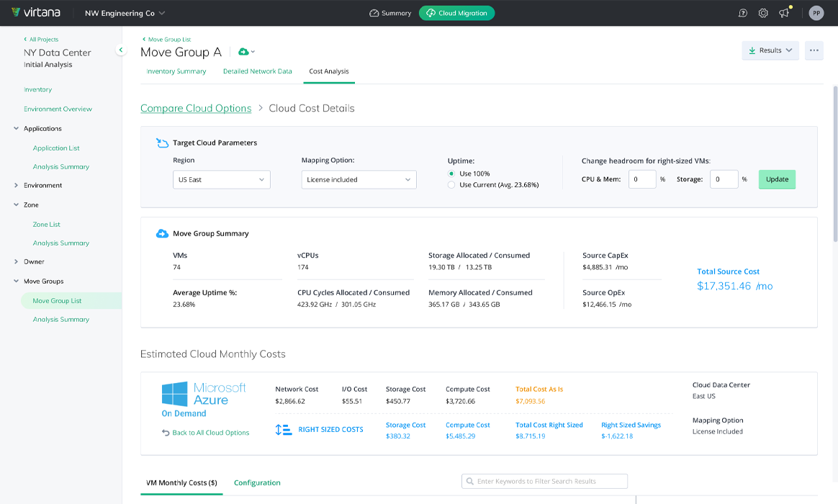Expand the Environment tree section
The image size is (838, 504).
(16, 186)
